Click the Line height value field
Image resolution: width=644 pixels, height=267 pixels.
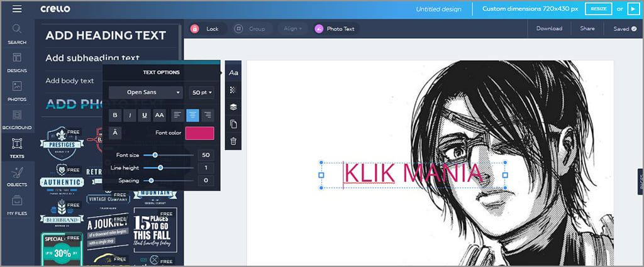[x=206, y=168]
